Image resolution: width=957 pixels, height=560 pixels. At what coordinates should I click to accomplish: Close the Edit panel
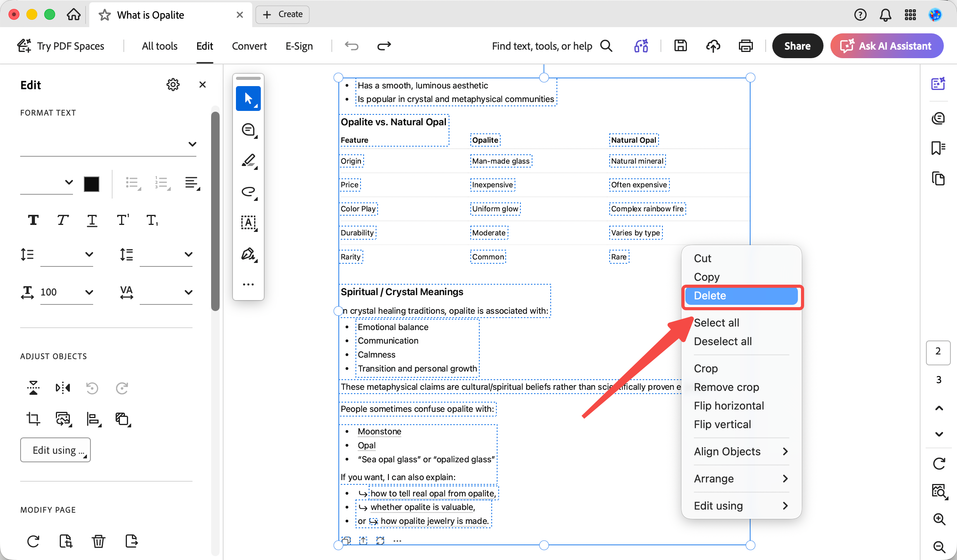[x=202, y=85]
